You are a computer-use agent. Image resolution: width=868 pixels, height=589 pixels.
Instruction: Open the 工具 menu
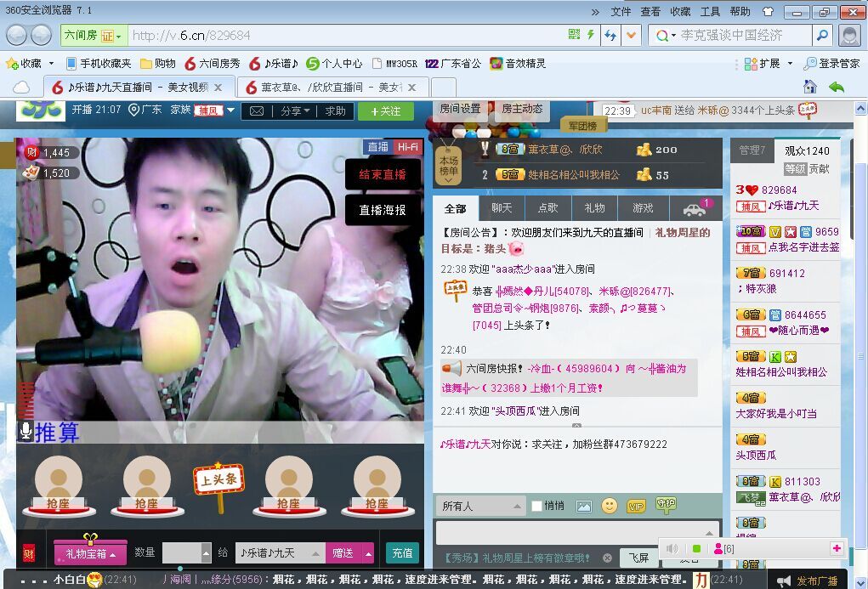click(x=710, y=12)
